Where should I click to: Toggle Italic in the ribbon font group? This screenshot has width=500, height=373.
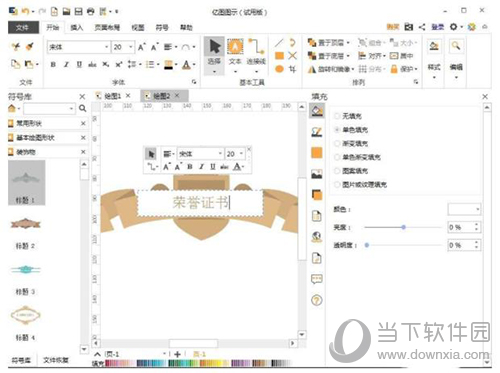tap(66, 65)
